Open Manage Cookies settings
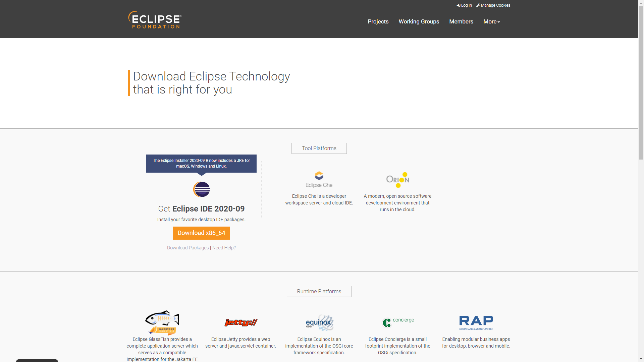 [493, 5]
